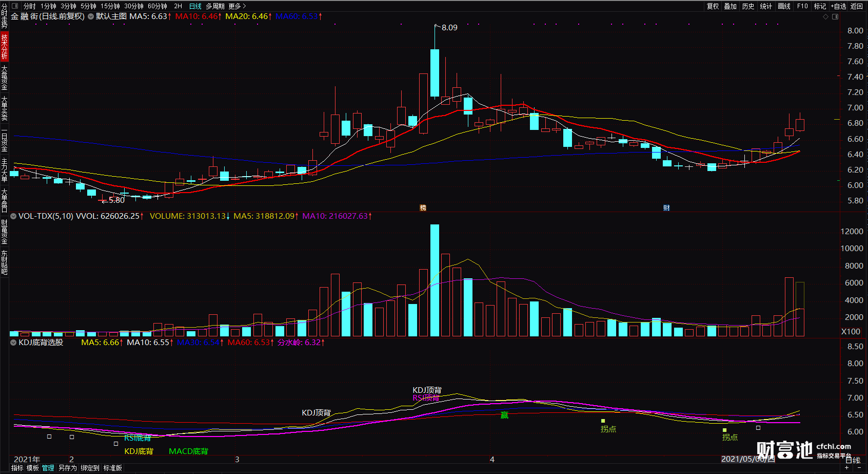The width and height of the screenshot is (868, 474).
Task: Switch to 2H period
Action: [178, 6]
